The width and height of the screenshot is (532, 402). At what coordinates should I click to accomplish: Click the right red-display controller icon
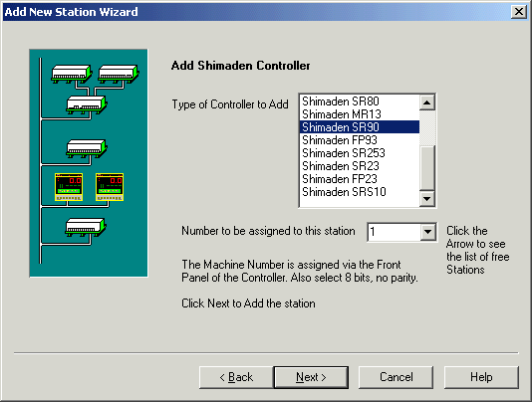point(110,187)
